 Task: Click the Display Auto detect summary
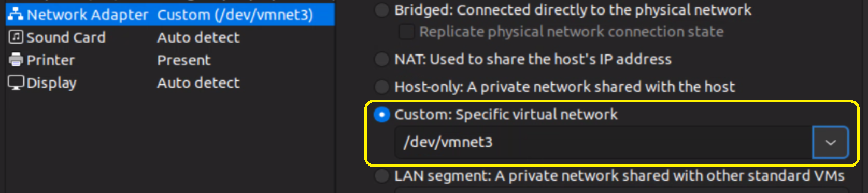(198, 83)
